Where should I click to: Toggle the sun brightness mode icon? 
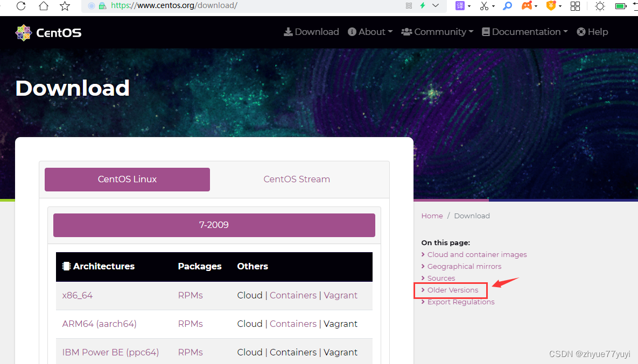pos(600,6)
